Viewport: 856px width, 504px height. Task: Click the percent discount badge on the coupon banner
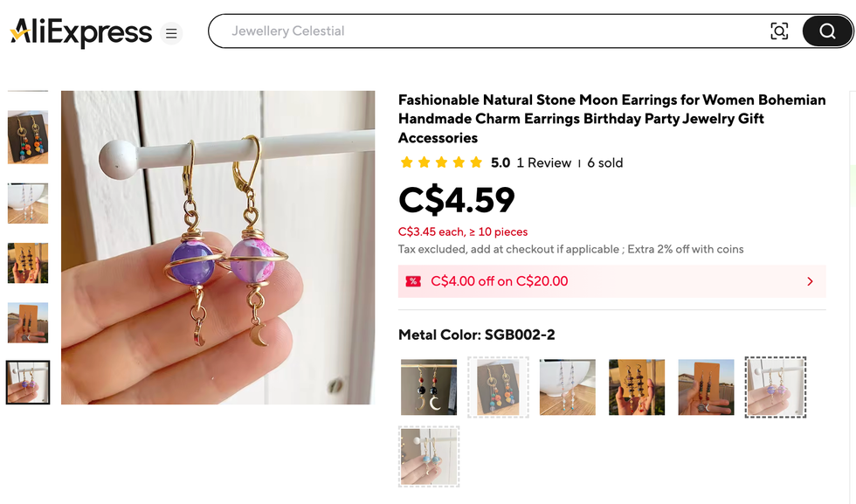tap(413, 281)
